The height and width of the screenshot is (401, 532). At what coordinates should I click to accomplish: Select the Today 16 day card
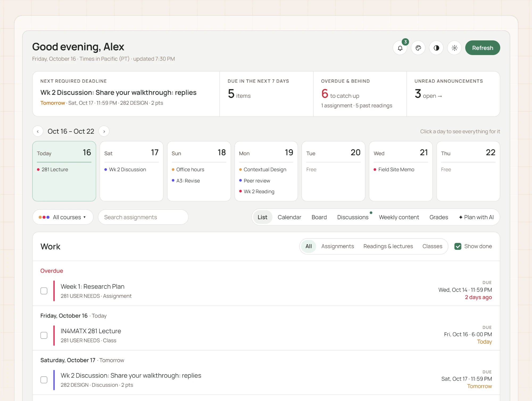click(x=64, y=171)
